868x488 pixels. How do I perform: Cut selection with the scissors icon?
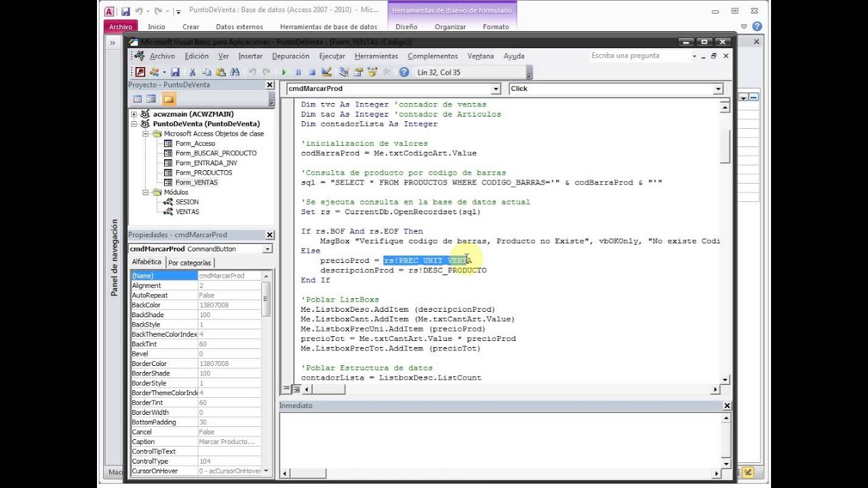click(x=192, y=72)
